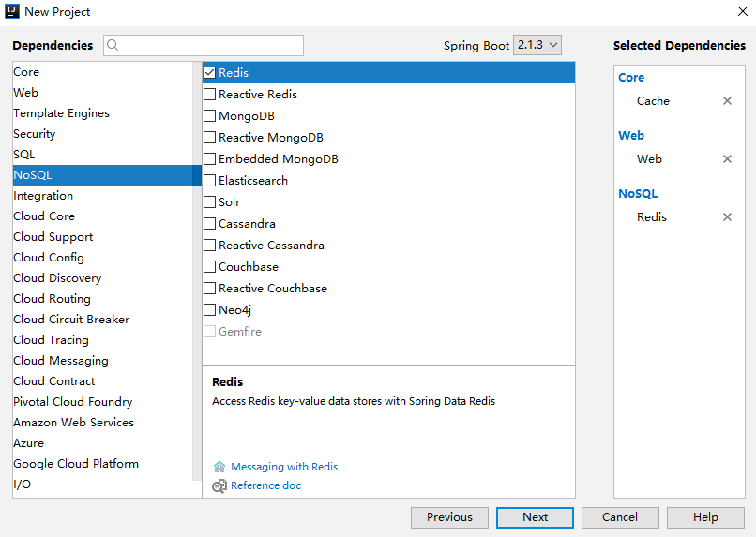Open the Messaging with Redis guide link
This screenshot has width=756, height=537.
[x=284, y=467]
